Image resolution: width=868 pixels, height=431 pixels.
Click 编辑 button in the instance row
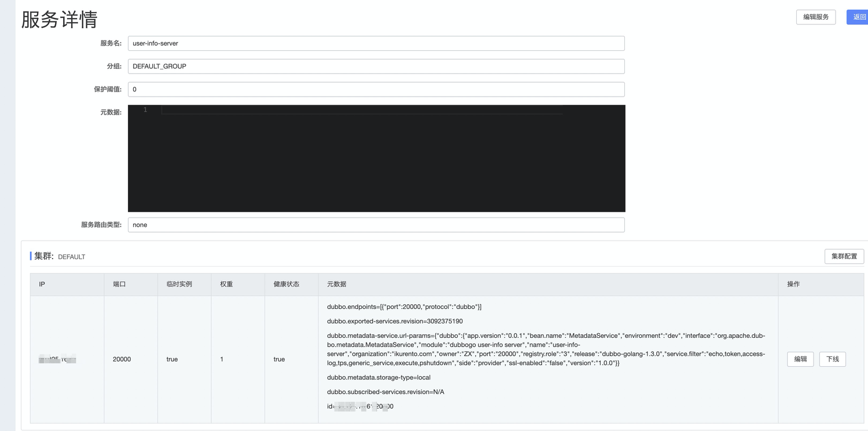(800, 359)
